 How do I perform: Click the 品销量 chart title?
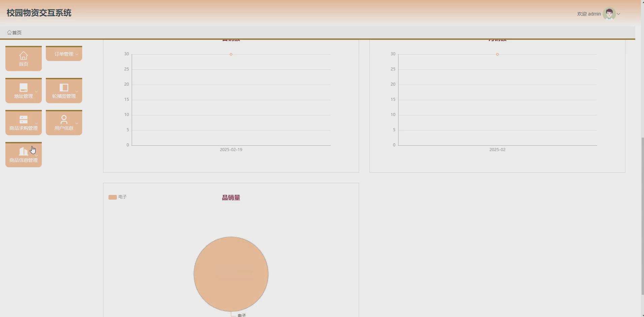(231, 198)
